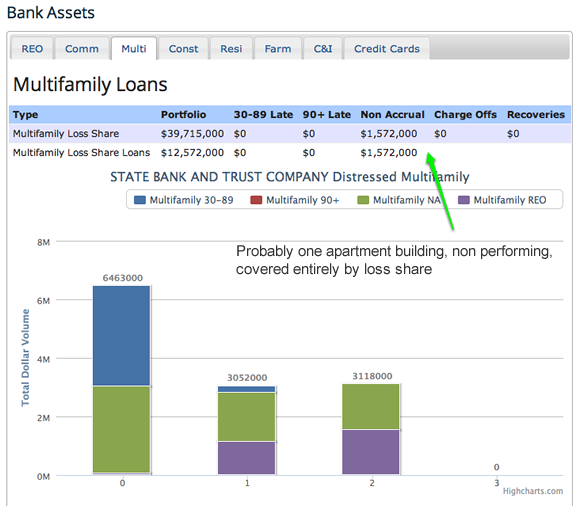Click the green NA segment of bar 0

click(122, 429)
